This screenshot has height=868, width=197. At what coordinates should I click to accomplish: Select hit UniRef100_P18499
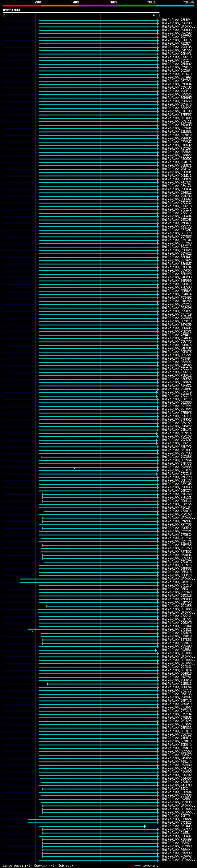point(177,839)
